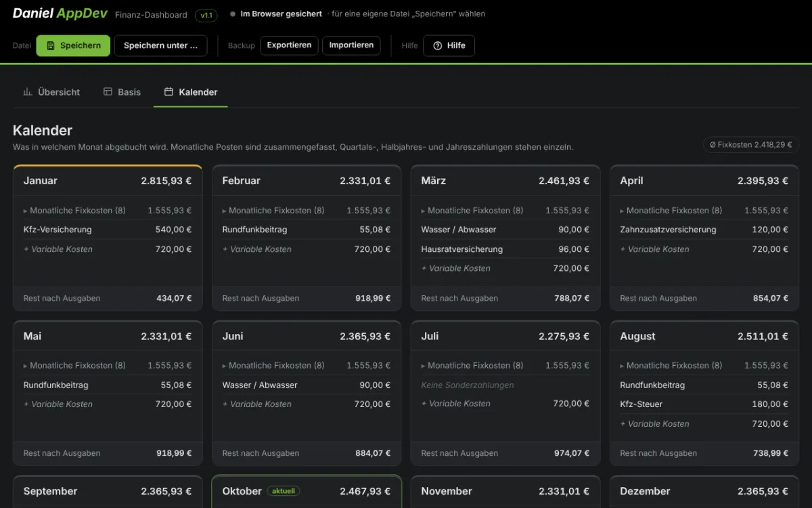Viewport: 812px width, 508px height.
Task: Click the v1.1 version badge
Action: click(x=206, y=15)
